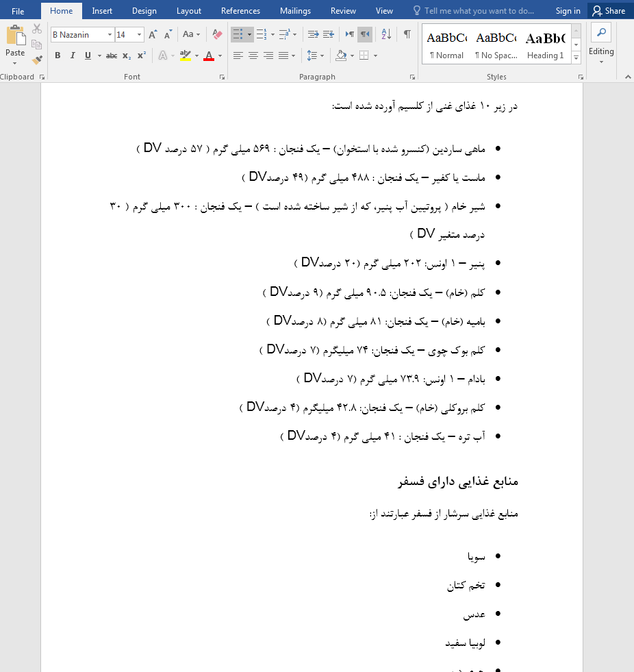
Task: Open Styles pane launcher
Action: point(581,77)
